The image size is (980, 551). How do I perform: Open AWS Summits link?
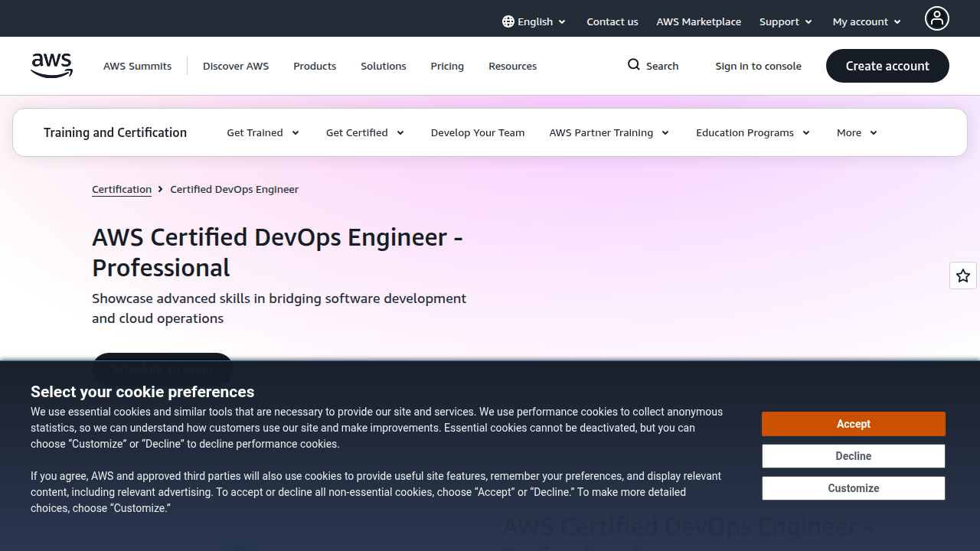(x=138, y=66)
